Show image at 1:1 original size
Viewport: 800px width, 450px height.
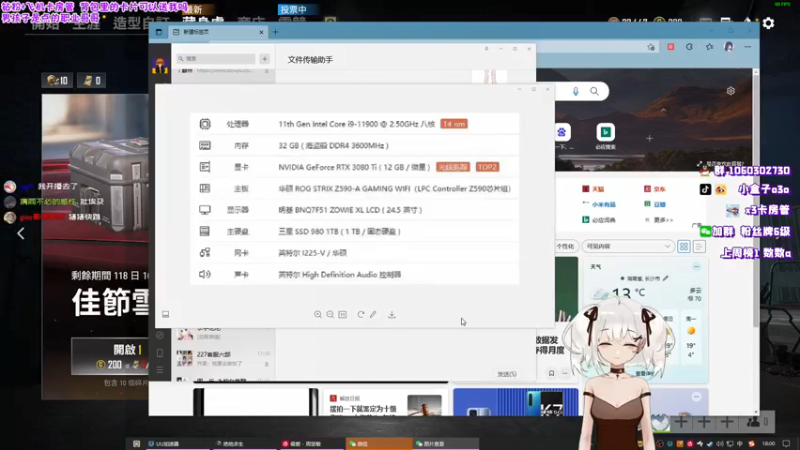342,314
